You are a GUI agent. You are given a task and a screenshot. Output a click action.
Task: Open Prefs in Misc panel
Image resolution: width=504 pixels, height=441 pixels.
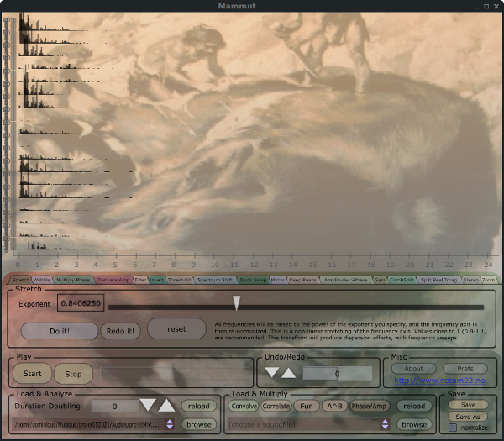click(465, 369)
